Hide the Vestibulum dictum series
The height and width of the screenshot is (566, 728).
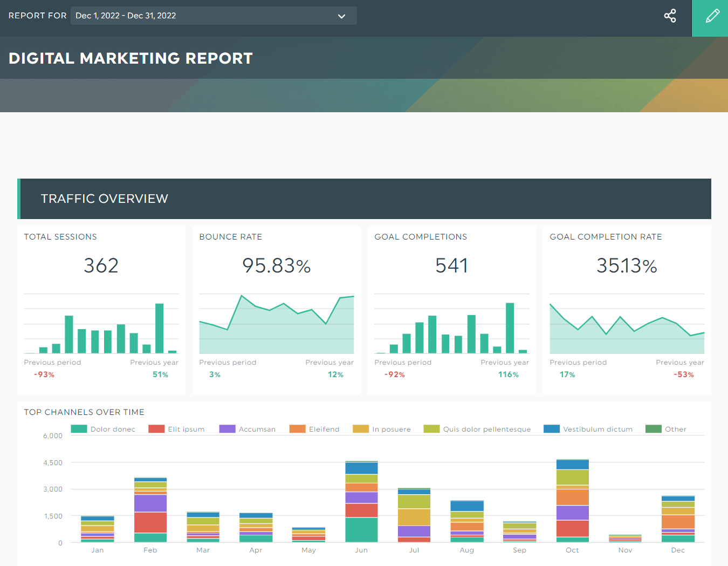(x=588, y=429)
